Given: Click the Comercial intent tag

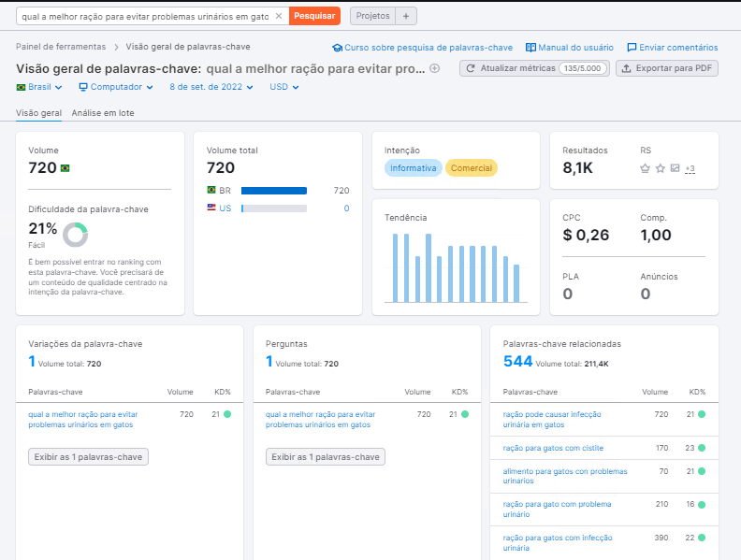Looking at the screenshot, I should [x=472, y=168].
